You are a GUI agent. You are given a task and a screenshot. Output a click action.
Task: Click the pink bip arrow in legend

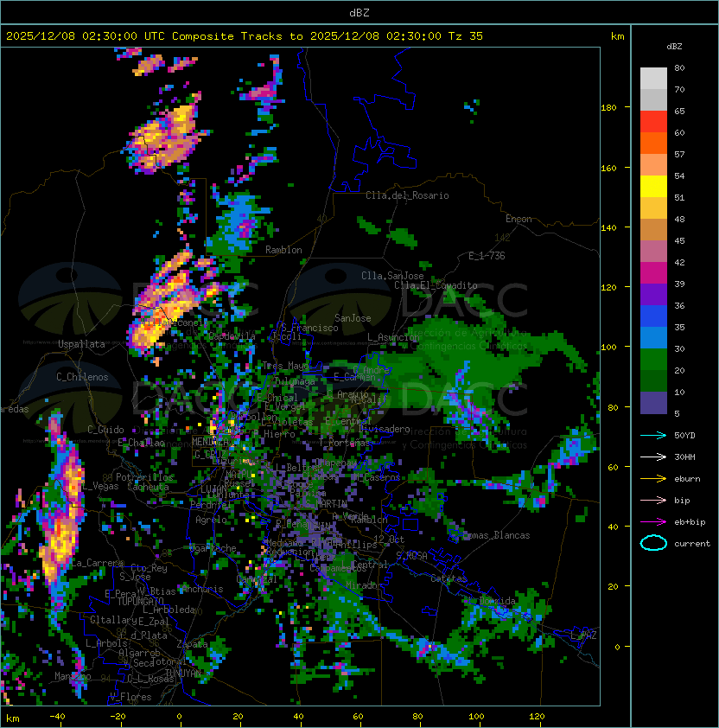653,500
